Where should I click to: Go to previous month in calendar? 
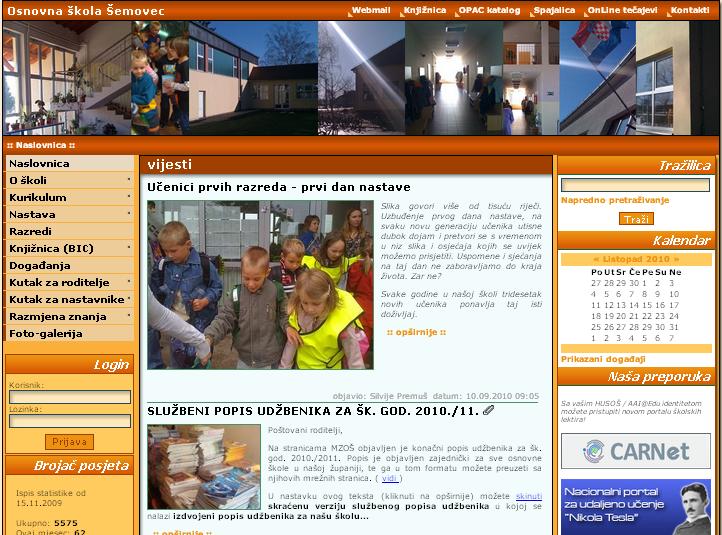[596, 259]
